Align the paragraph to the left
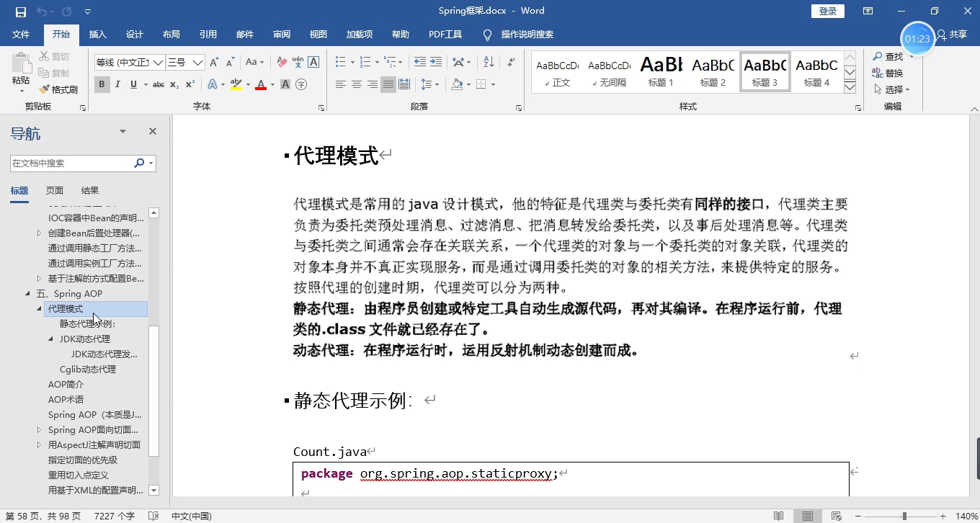The image size is (980, 523). click(341, 84)
